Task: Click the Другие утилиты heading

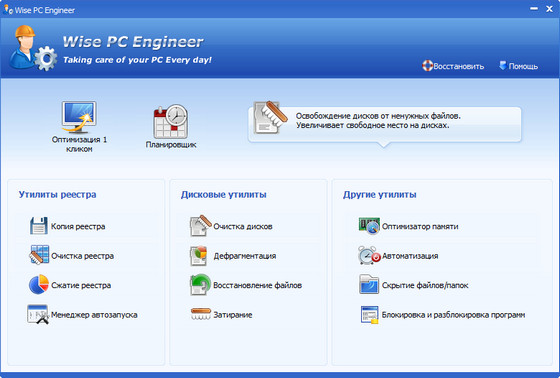Action: [379, 195]
